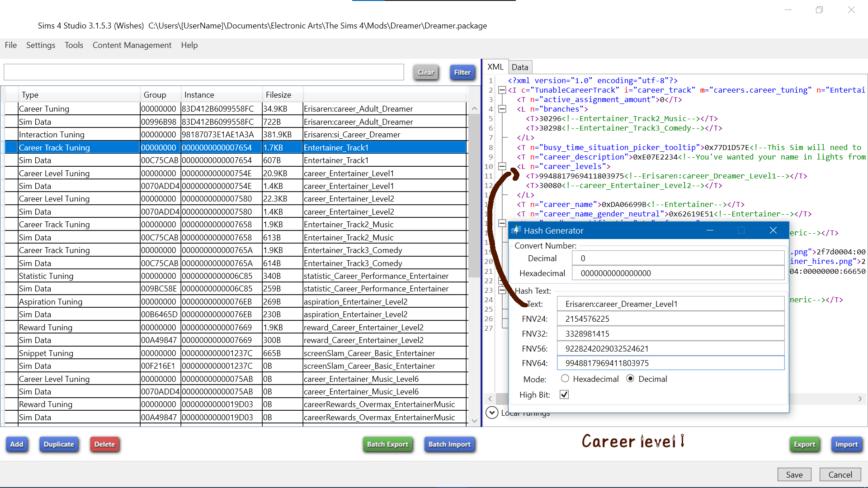Switch to the XML tab
This screenshot has width=868, height=488.
point(495,67)
